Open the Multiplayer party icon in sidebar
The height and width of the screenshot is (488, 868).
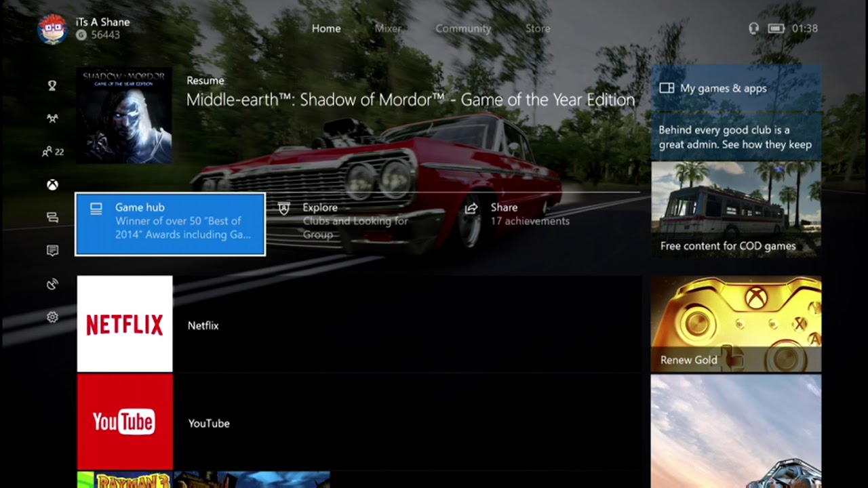coord(52,119)
